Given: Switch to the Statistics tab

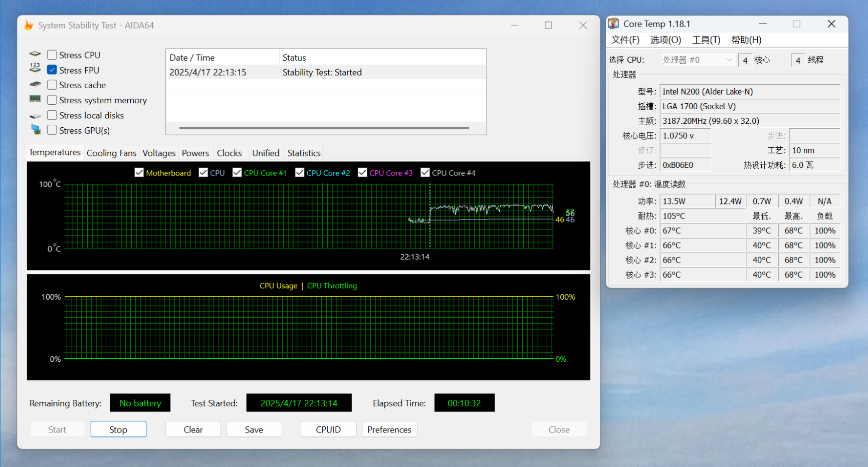Looking at the screenshot, I should pos(304,153).
